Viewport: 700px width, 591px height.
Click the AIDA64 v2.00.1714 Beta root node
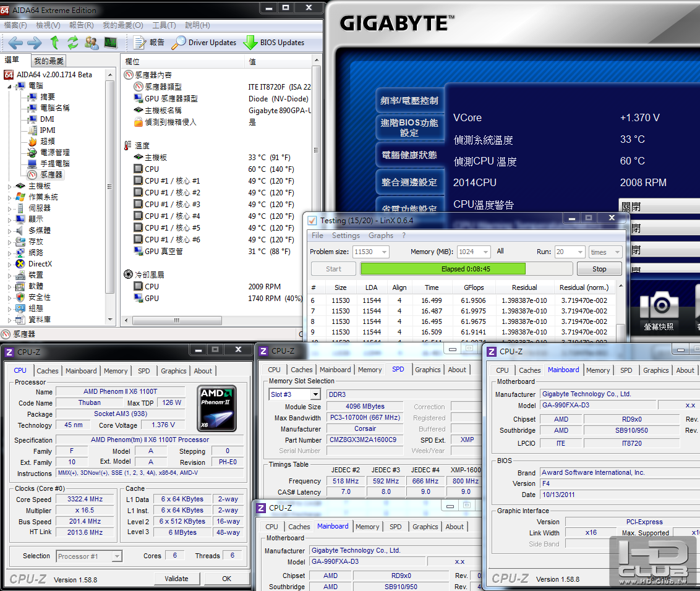(48, 75)
